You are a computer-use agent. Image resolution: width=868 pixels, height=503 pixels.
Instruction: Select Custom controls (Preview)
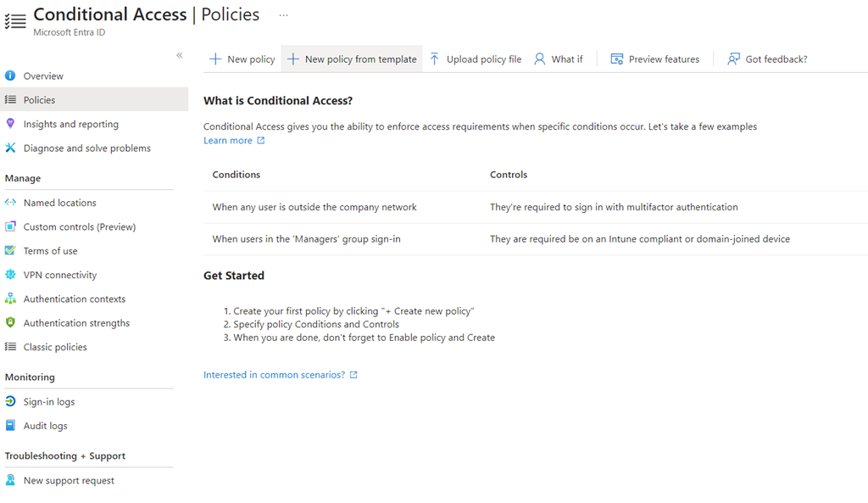coord(81,226)
